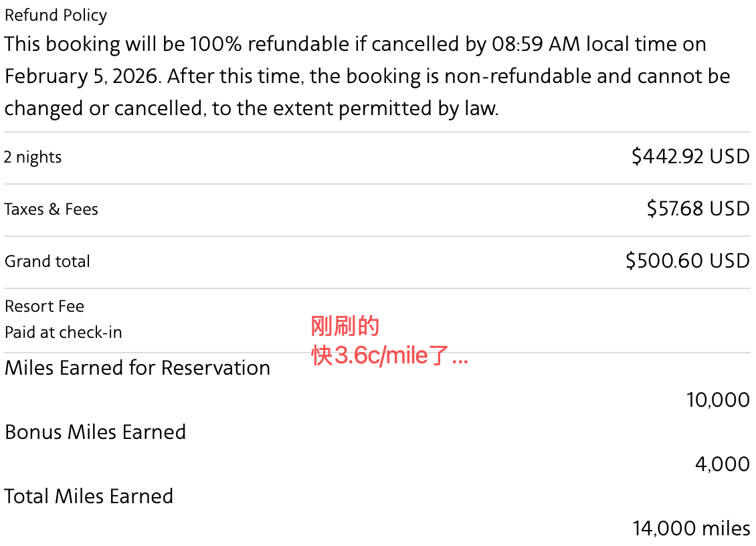Screen dimensions: 756x546
Task: Click the Paid at check-in text
Action: coord(64,333)
